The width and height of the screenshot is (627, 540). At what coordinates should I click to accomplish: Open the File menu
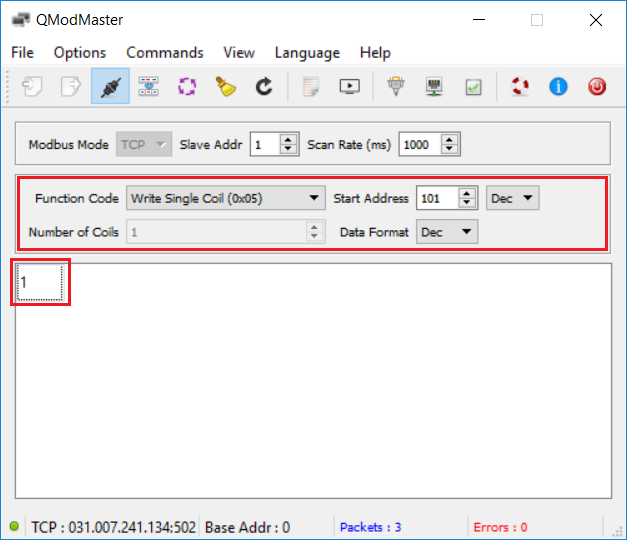(22, 52)
